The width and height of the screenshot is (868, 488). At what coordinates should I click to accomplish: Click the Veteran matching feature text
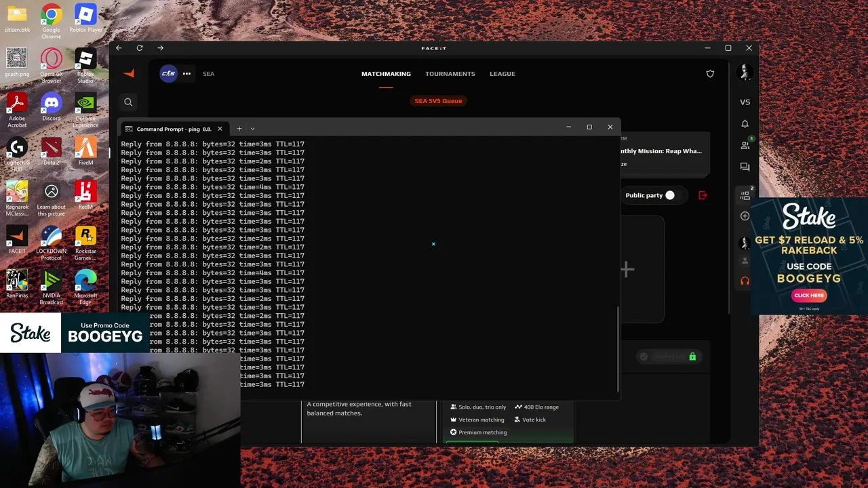[x=481, y=420]
